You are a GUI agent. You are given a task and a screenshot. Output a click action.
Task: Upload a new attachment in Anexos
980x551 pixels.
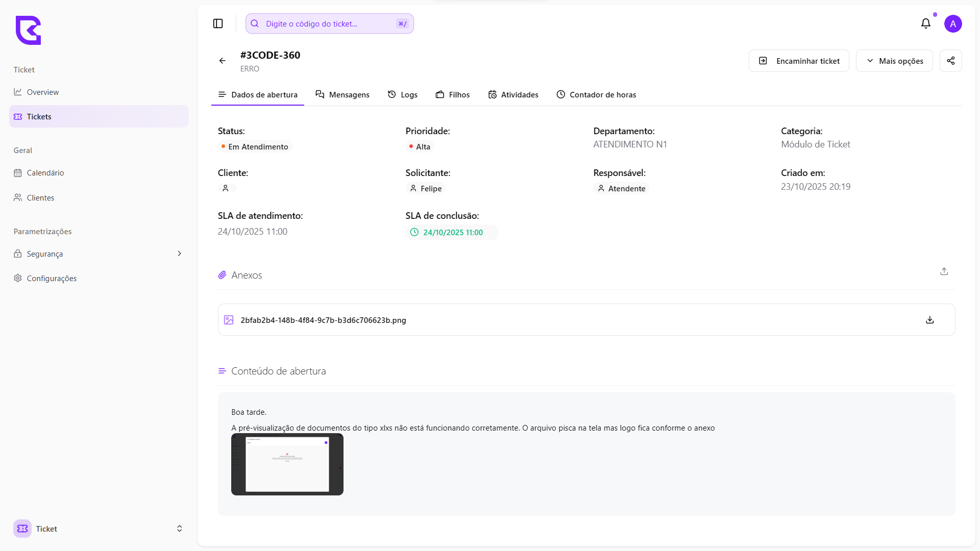click(944, 271)
